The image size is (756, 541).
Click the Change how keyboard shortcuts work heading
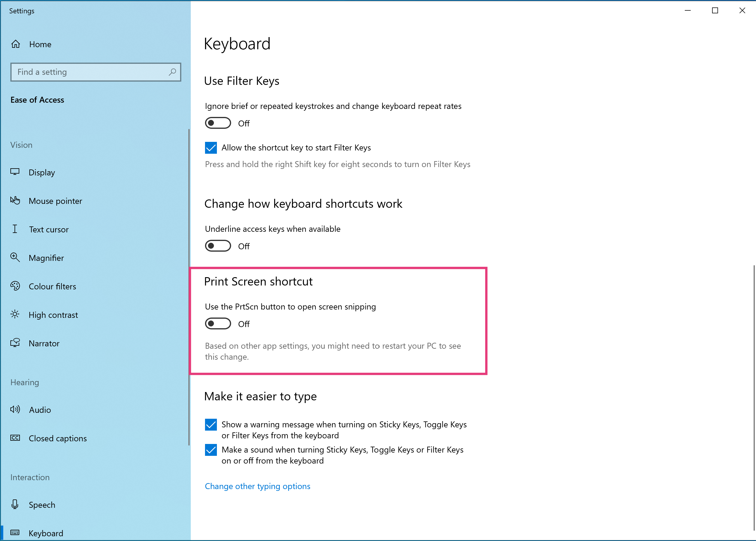[x=303, y=204]
